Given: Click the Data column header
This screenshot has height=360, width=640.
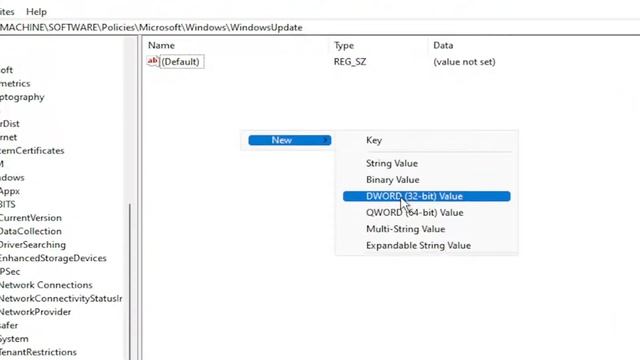Looking at the screenshot, I should (443, 45).
